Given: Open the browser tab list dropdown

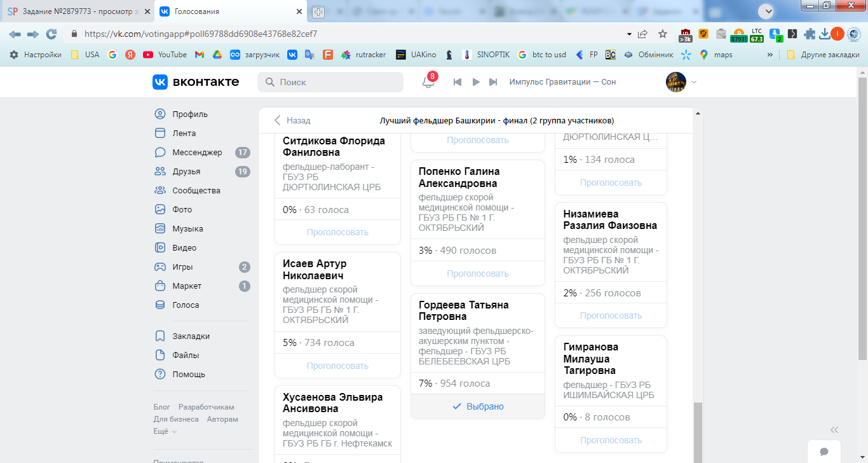Looking at the screenshot, I should click(x=768, y=11).
